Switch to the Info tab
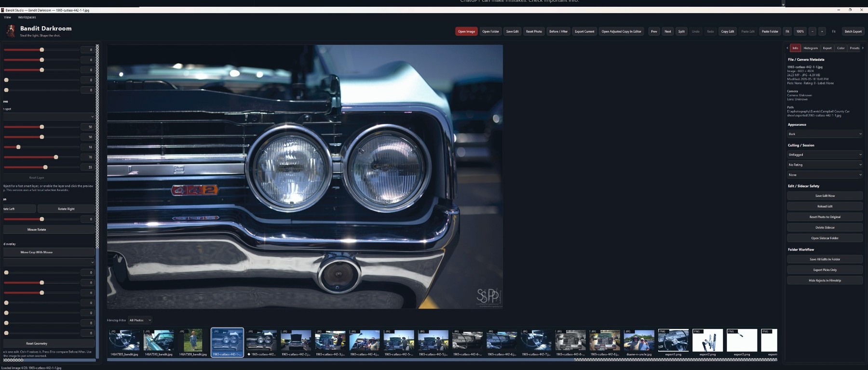 coord(795,48)
